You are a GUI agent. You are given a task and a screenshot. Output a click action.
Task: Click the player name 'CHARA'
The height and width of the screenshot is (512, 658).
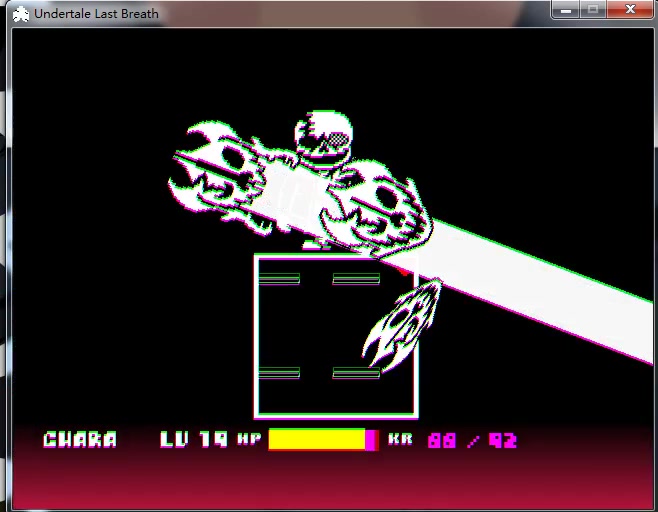click(x=80, y=439)
